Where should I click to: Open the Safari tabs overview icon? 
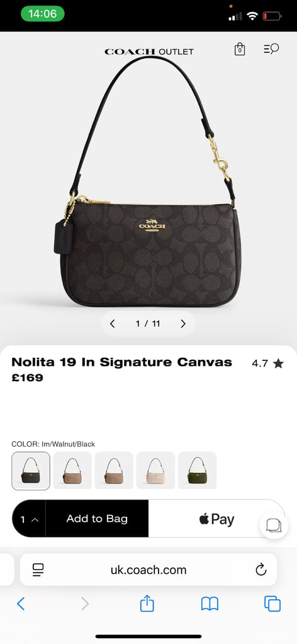point(272,604)
